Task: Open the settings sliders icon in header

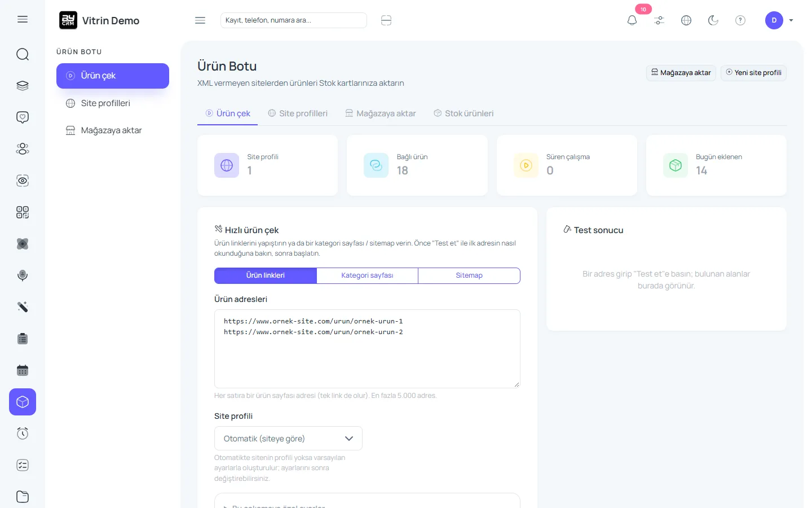Action: coord(659,20)
